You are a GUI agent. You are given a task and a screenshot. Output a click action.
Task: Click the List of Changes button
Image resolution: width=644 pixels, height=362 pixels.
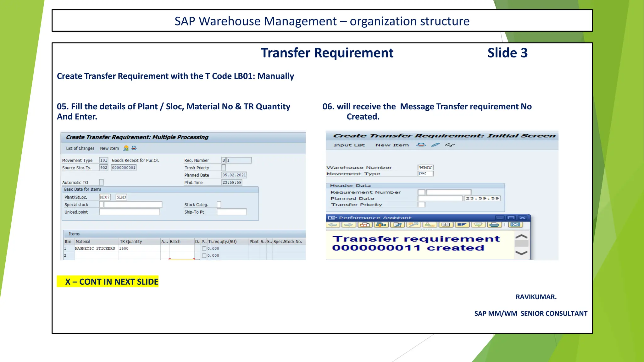click(x=80, y=148)
